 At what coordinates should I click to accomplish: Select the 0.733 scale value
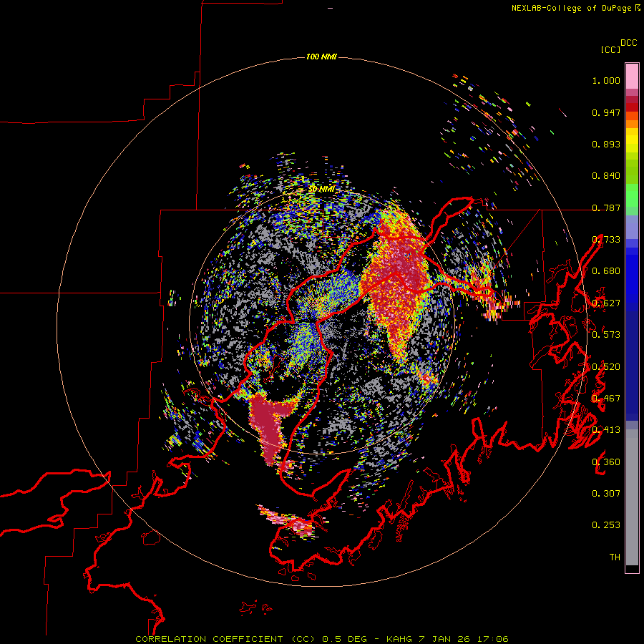(x=606, y=240)
